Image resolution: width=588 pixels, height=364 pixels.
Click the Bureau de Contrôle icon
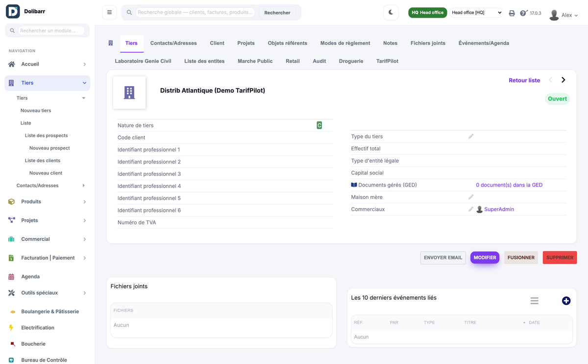[x=11, y=360]
